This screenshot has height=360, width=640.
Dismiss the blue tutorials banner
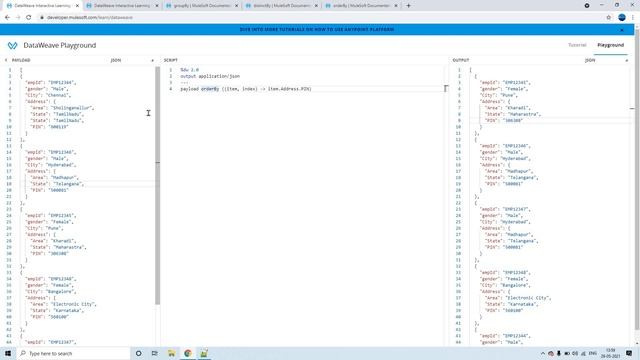(622, 30)
